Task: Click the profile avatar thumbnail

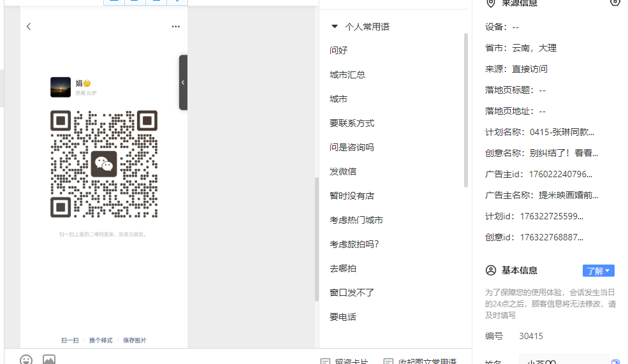Action: pyautogui.click(x=61, y=87)
